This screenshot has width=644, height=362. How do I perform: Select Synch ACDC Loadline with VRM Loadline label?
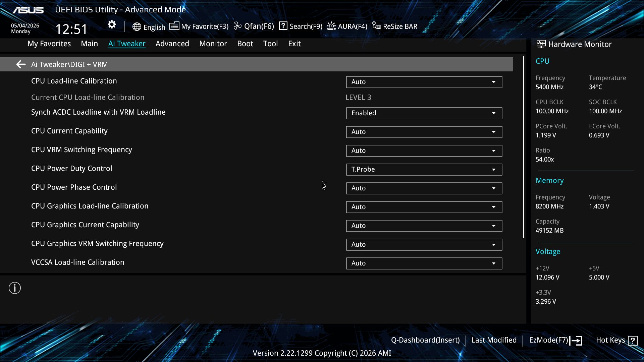(x=98, y=112)
